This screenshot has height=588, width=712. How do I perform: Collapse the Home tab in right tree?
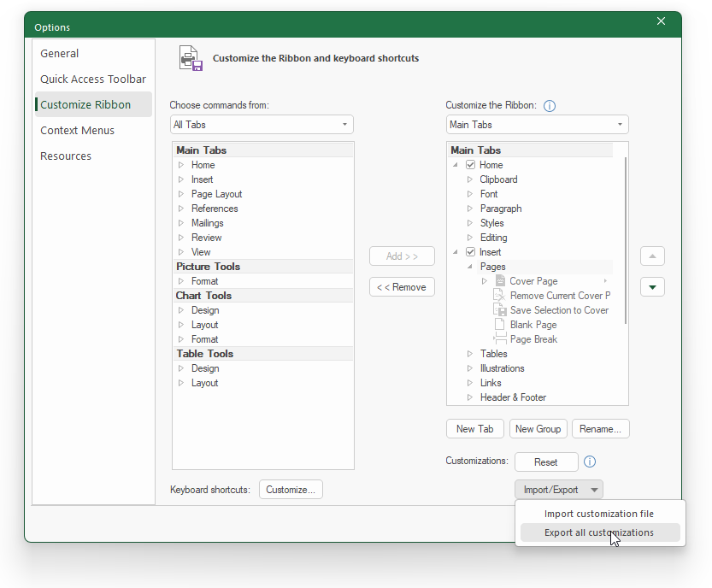coord(456,165)
